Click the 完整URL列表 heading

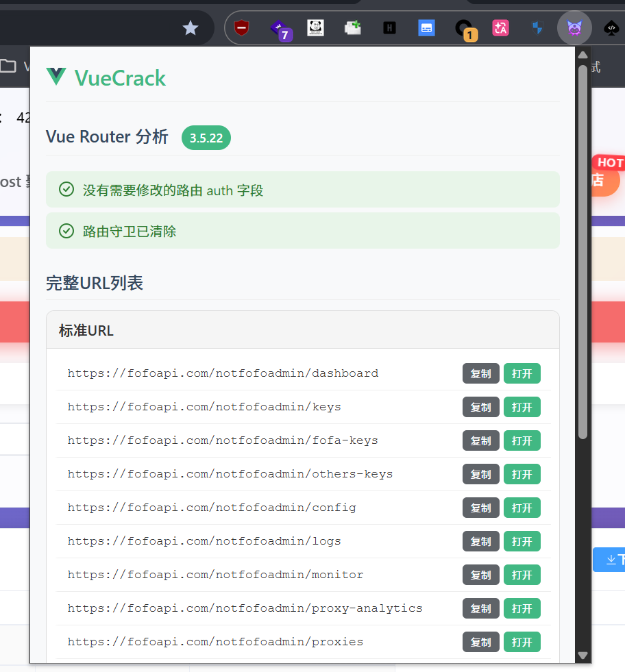point(95,283)
